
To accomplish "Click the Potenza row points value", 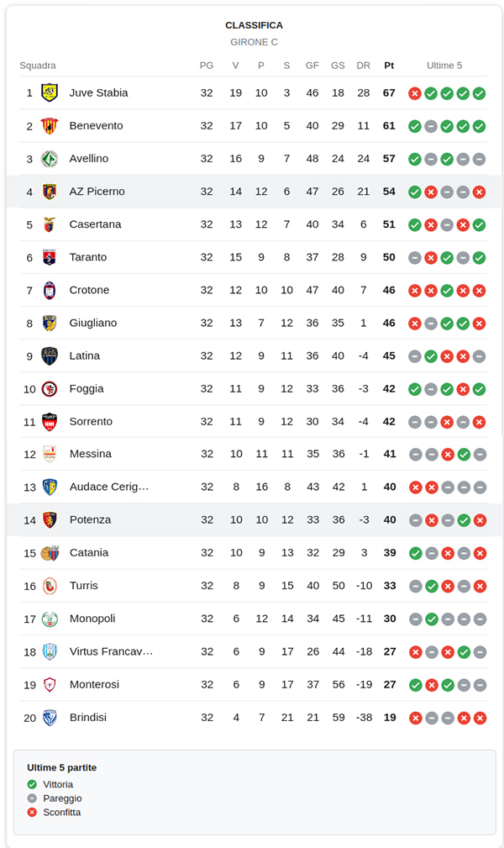I will point(389,520).
